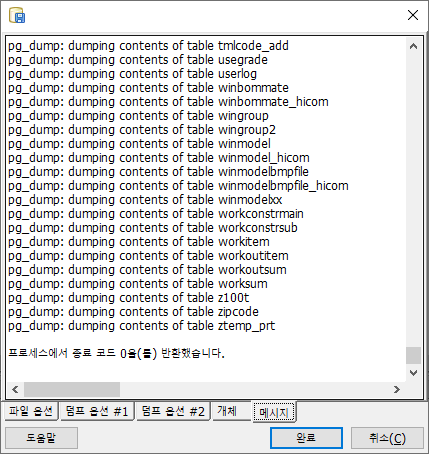429x454 pixels.
Task: Click the vertical scrollbar thumb
Action: (413, 355)
